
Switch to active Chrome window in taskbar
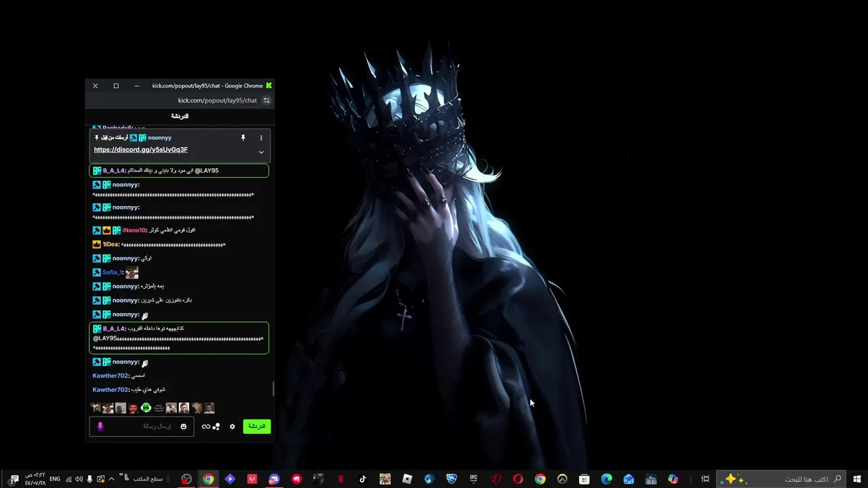click(x=208, y=479)
